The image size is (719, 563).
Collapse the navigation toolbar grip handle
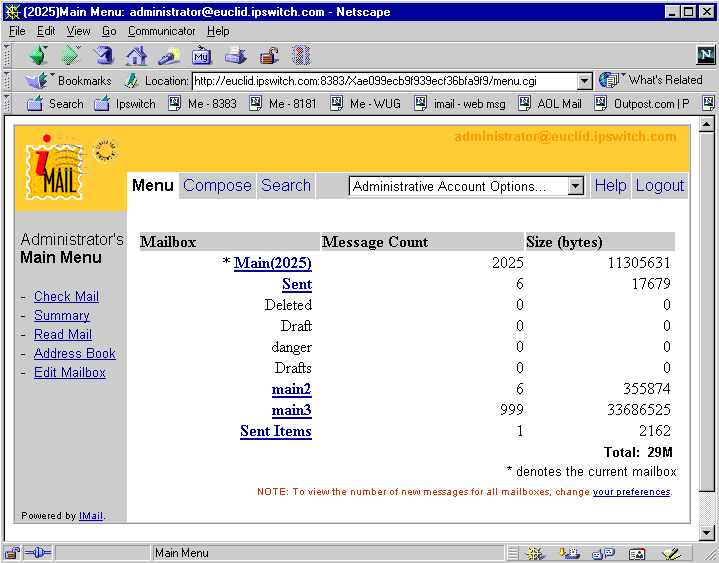point(7,55)
